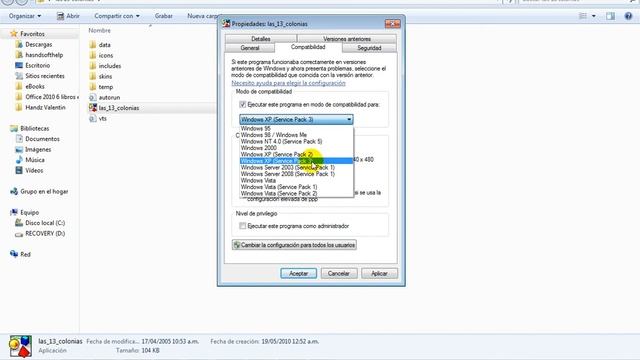Viewport: 640px width, 360px height.
Task: Click the Aceptar button
Action: (298, 273)
